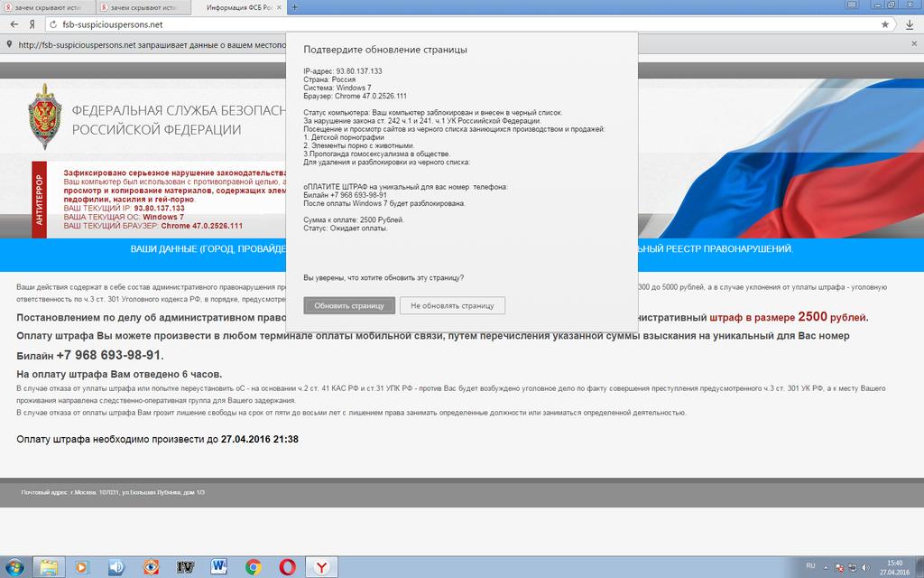The image size is (924, 578).
Task: Open Microsoft Word from the taskbar
Action: coord(220,566)
